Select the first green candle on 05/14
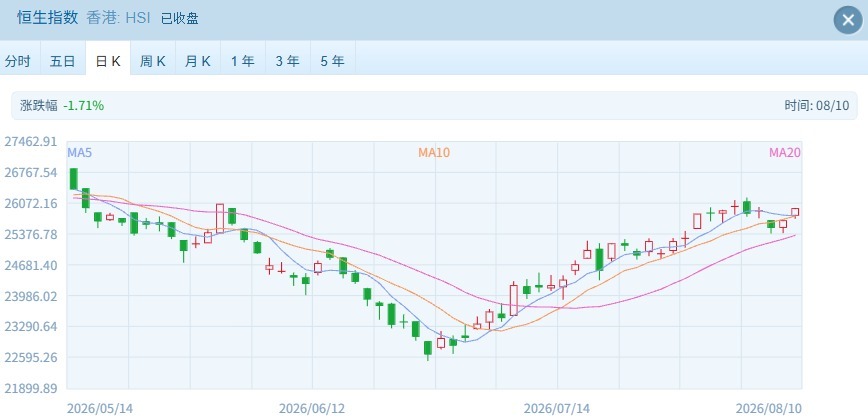868x418 pixels. point(74,178)
